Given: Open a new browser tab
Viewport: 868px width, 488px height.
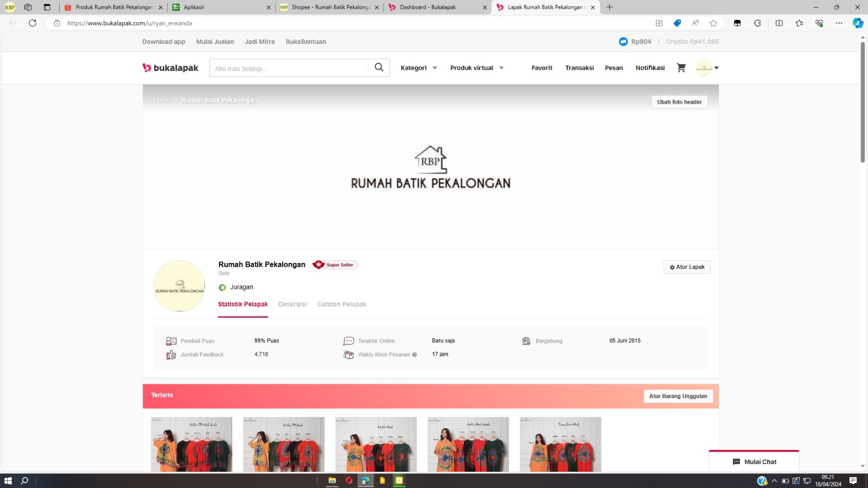Looking at the screenshot, I should tap(610, 7).
